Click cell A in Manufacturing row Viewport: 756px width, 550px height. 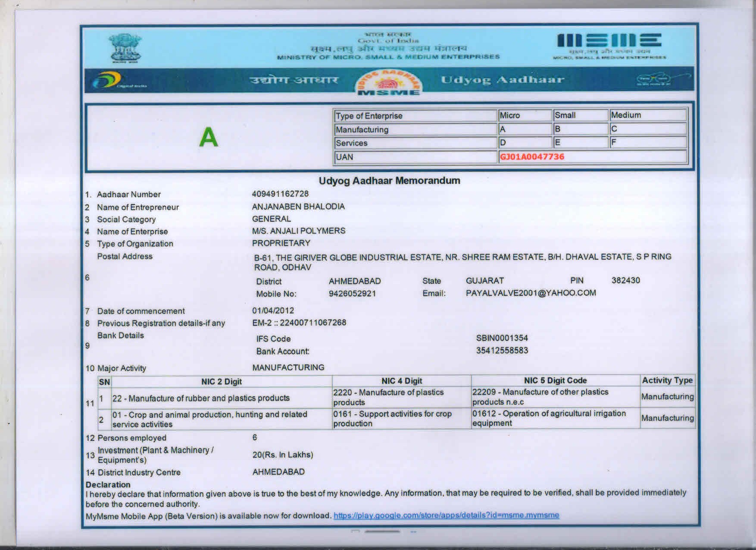[525, 129]
